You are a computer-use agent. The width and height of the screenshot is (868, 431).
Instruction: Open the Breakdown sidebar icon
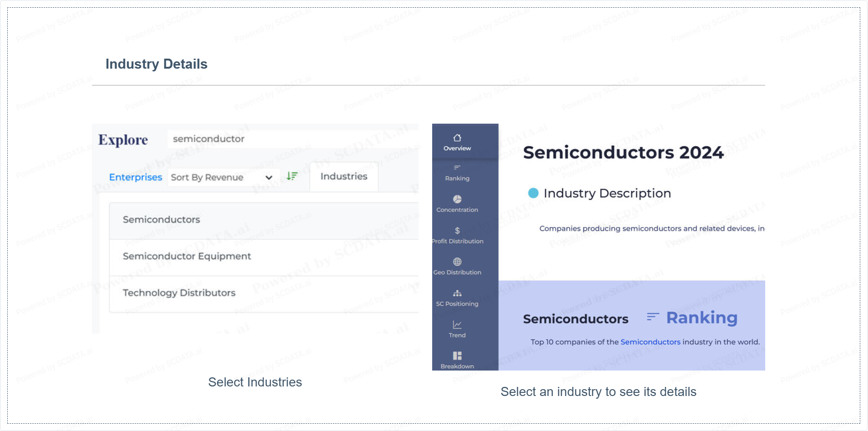pos(457,356)
